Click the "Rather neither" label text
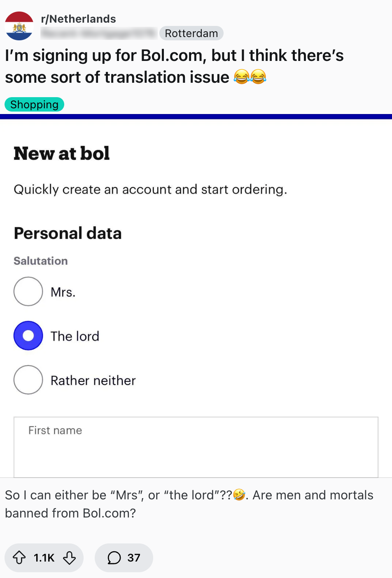The width and height of the screenshot is (392, 578). point(93,380)
